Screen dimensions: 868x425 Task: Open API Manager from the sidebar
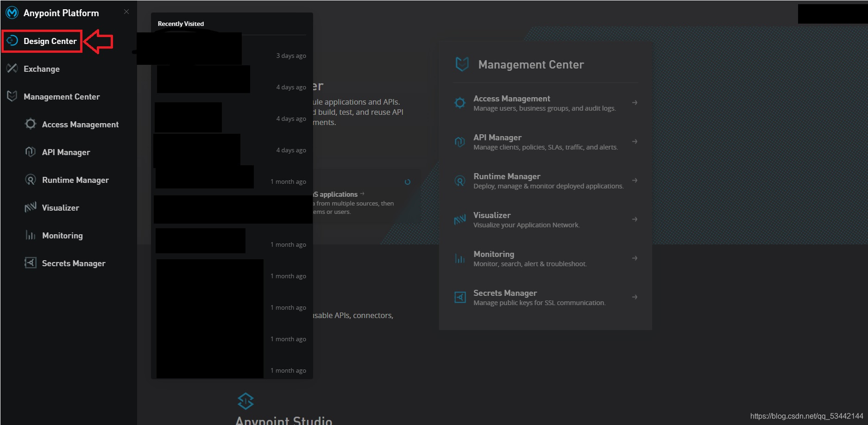(x=66, y=152)
